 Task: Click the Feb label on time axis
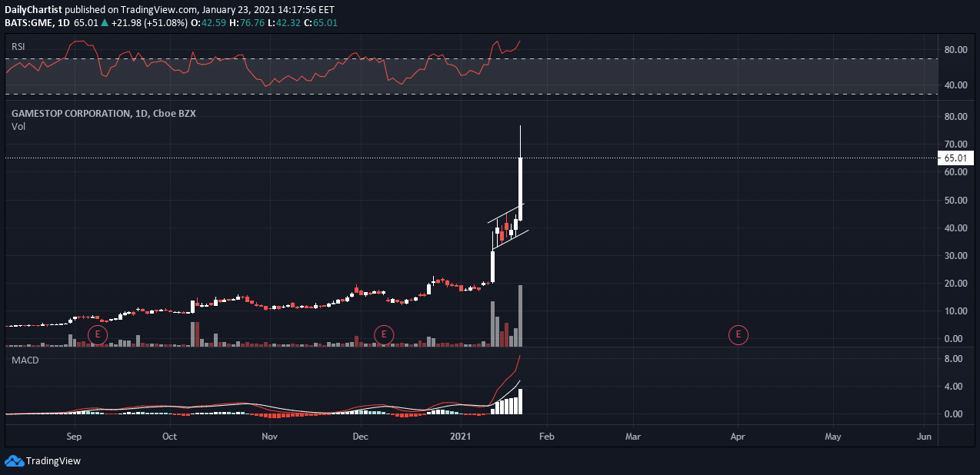click(x=547, y=437)
